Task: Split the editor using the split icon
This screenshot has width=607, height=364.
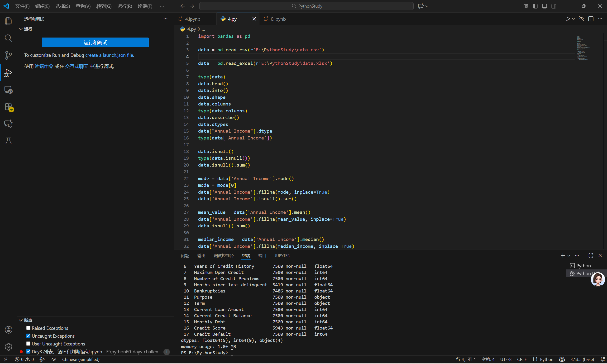Action: (x=591, y=18)
